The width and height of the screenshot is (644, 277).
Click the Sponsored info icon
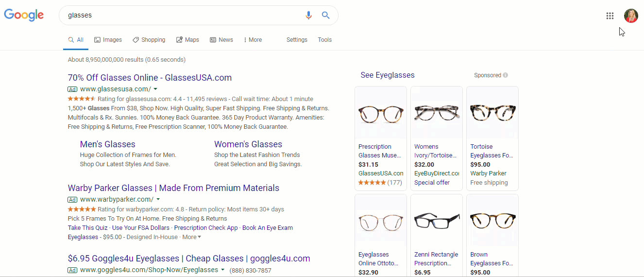click(506, 75)
